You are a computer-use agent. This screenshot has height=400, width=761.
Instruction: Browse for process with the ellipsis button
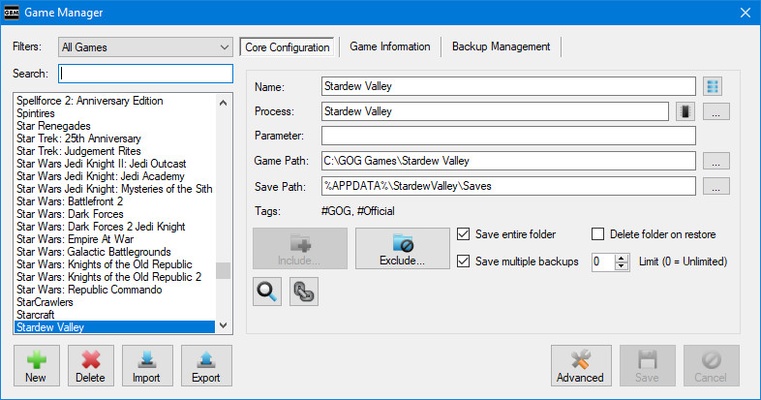pyautogui.click(x=716, y=112)
